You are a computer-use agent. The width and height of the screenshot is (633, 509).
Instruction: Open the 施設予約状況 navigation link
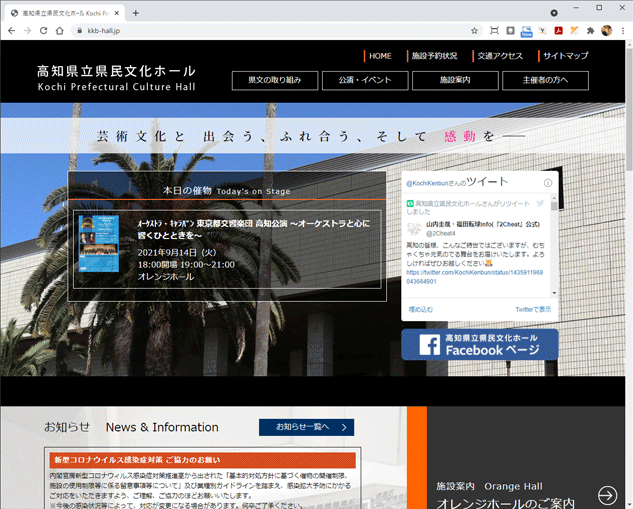[x=434, y=56]
